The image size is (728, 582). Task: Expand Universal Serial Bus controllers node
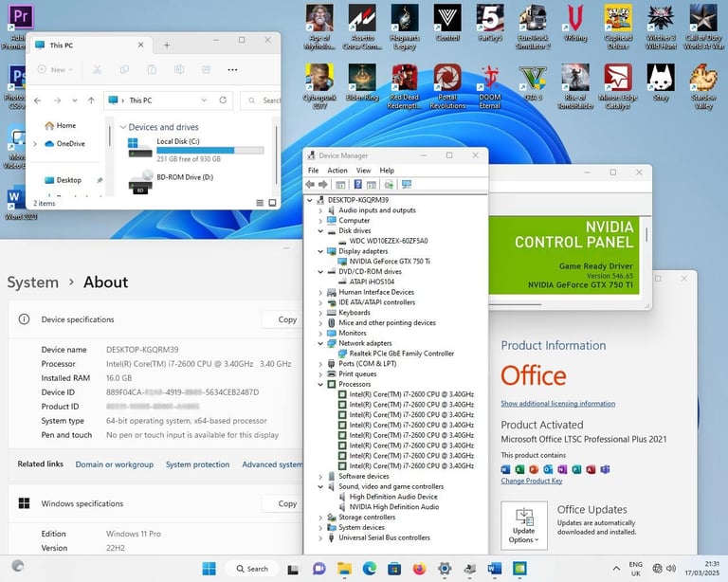(320, 537)
